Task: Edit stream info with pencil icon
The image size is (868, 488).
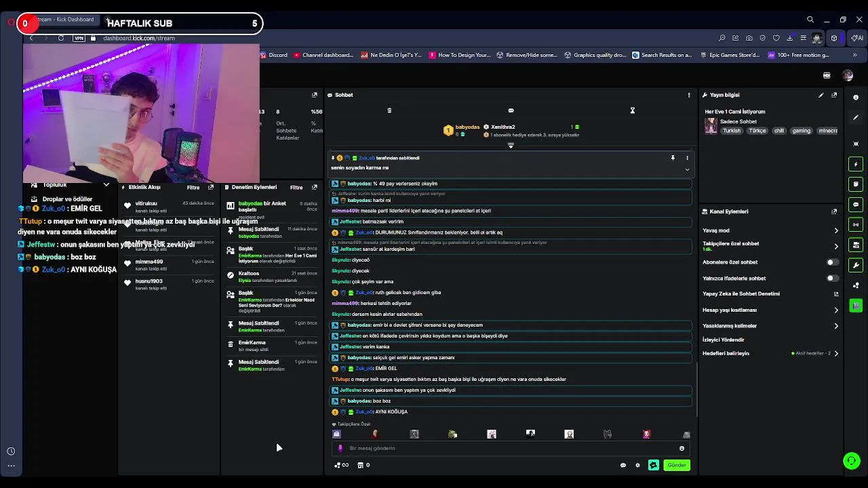Action: [x=821, y=95]
